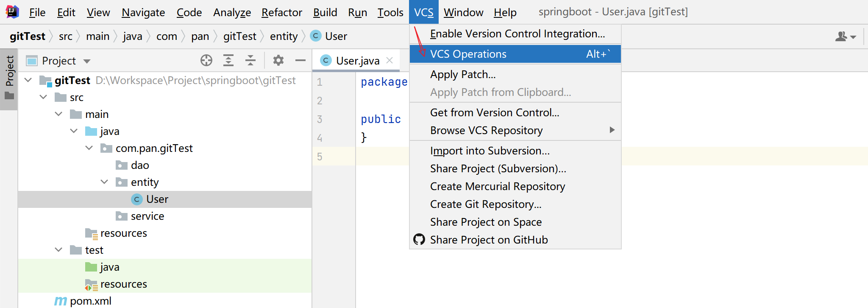The height and width of the screenshot is (308, 868).
Task: Click the entity breadcrumb in navigation bar
Action: tap(284, 36)
